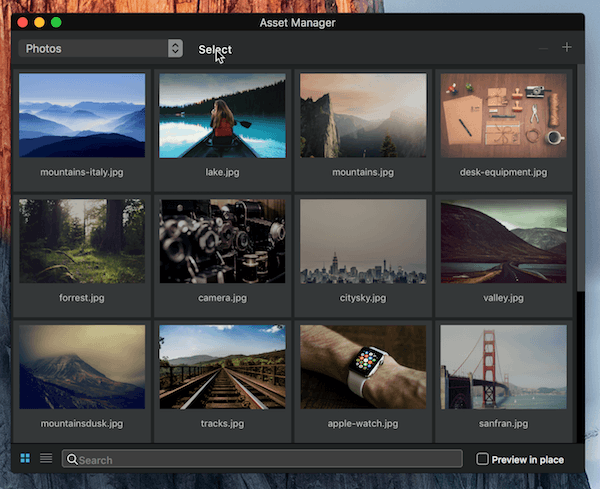The image size is (600, 489).
Task: Select the lake.jpg canoe thumbnail
Action: tap(222, 115)
